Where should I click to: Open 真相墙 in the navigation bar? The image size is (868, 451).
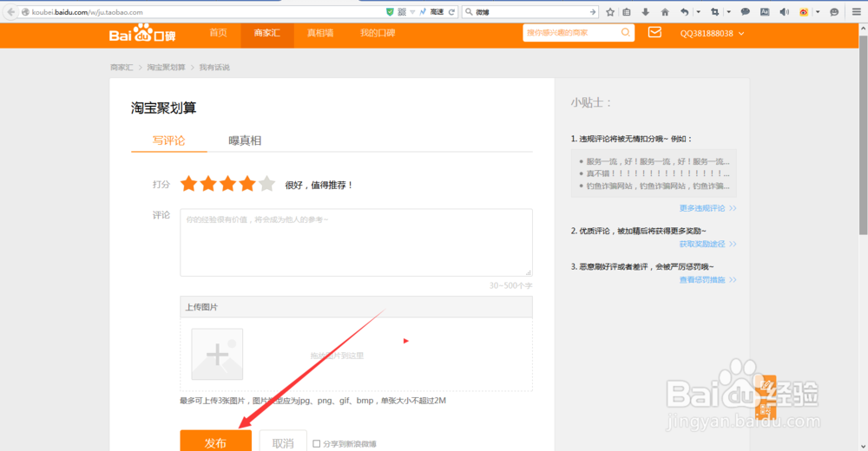[x=320, y=33]
